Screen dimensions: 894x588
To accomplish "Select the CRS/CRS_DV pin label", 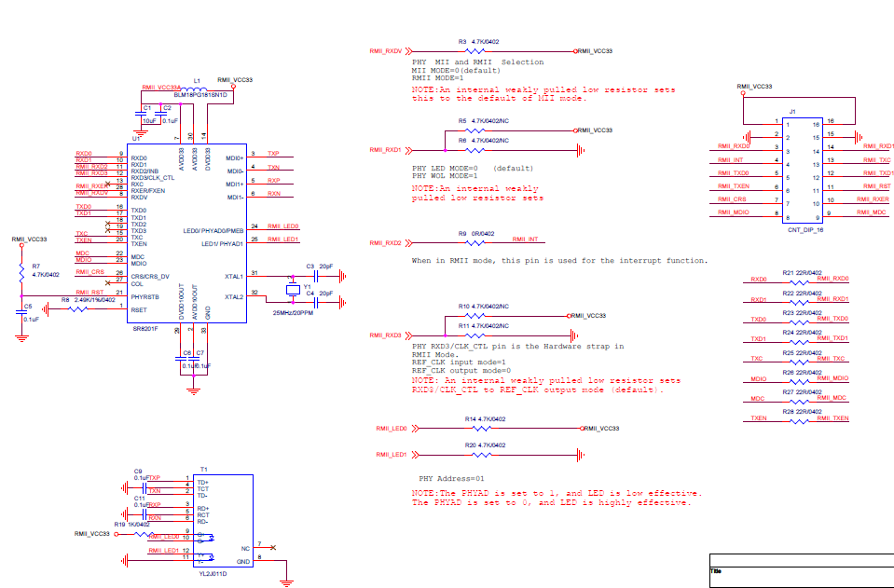I will coord(150,277).
